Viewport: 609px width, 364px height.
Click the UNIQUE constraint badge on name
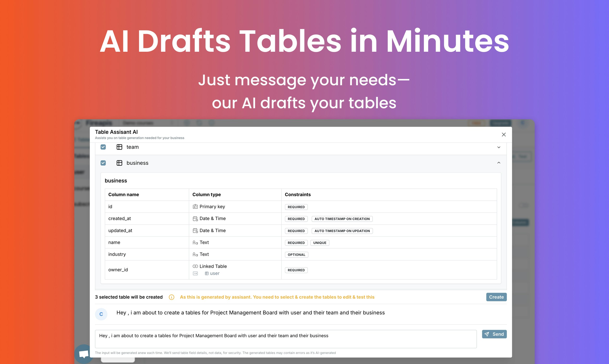[x=320, y=243]
